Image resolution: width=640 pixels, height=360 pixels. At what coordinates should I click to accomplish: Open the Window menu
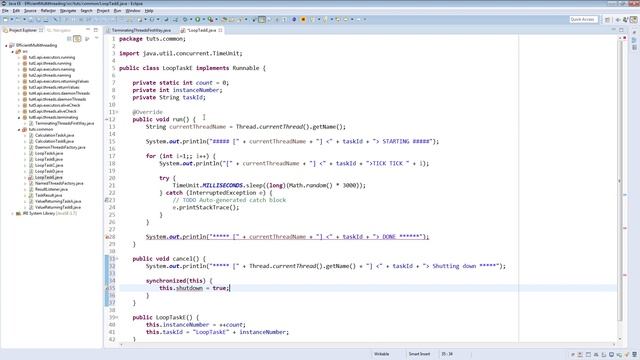pos(133,11)
